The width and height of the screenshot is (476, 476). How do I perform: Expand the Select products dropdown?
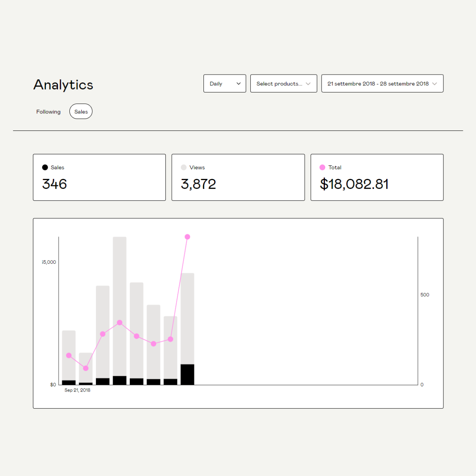pyautogui.click(x=283, y=84)
